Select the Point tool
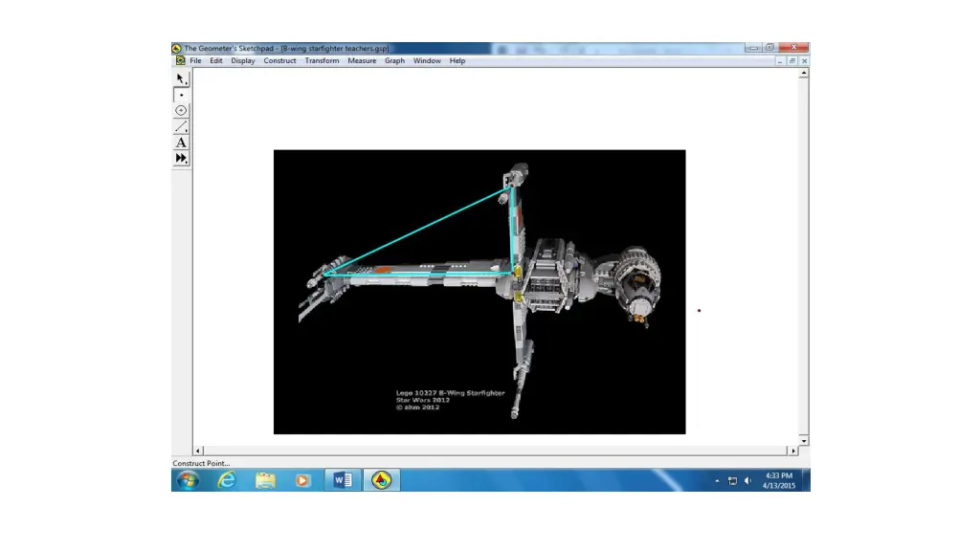The width and height of the screenshot is (980, 551). click(x=181, y=95)
